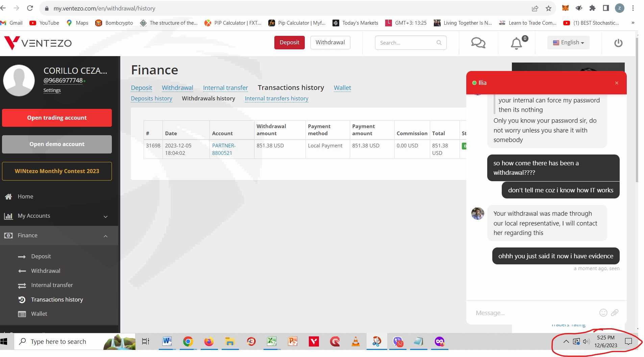Open the chat messages icon in header

point(478,43)
